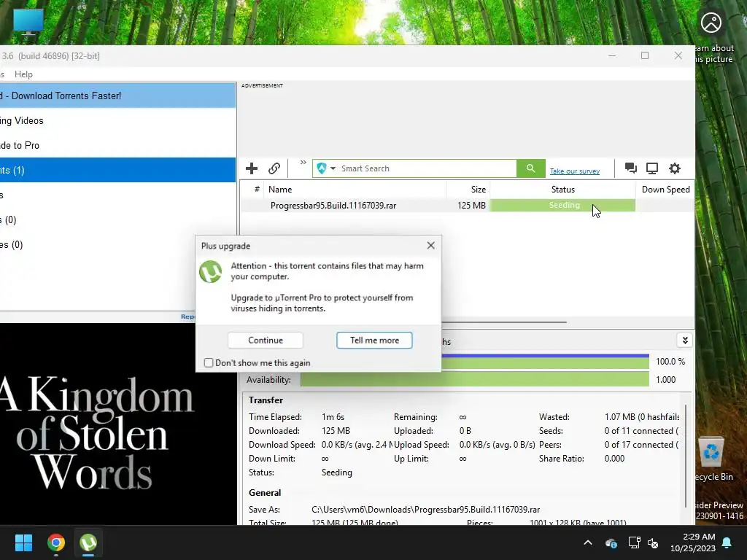
Task: Click the Tell me more button
Action: (x=374, y=340)
